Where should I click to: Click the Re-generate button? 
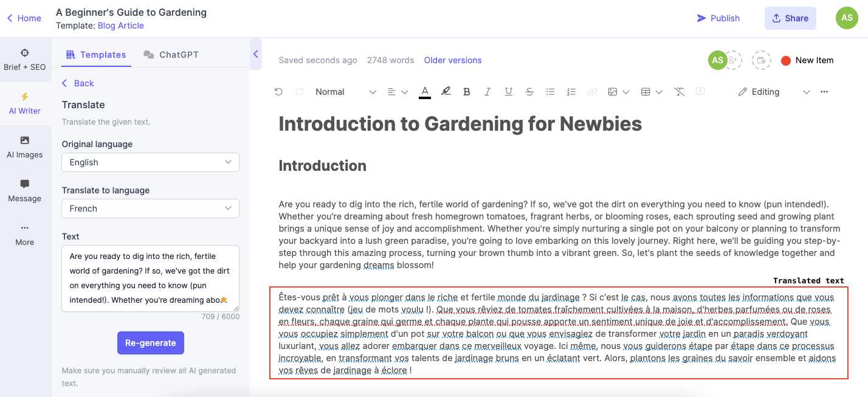(150, 343)
